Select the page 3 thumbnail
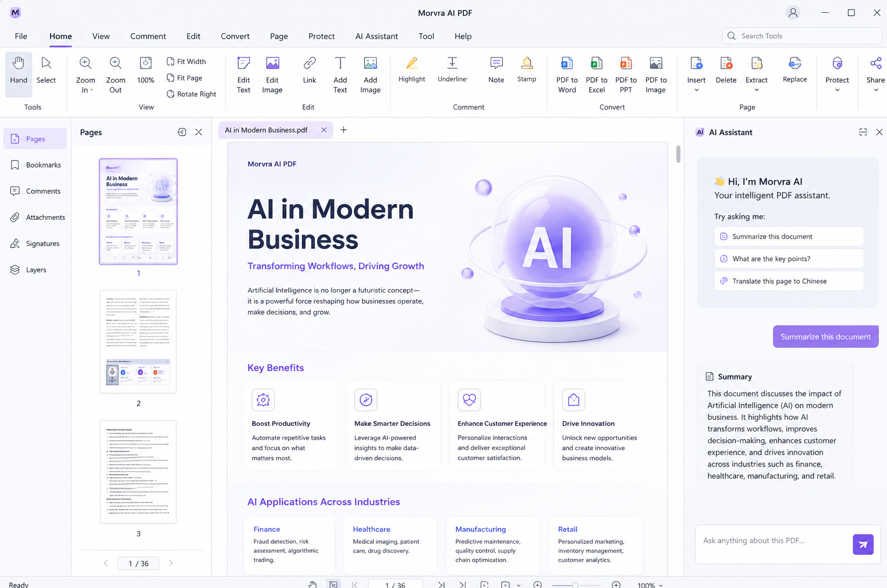Viewport: 887px width, 588px height. 138,472
